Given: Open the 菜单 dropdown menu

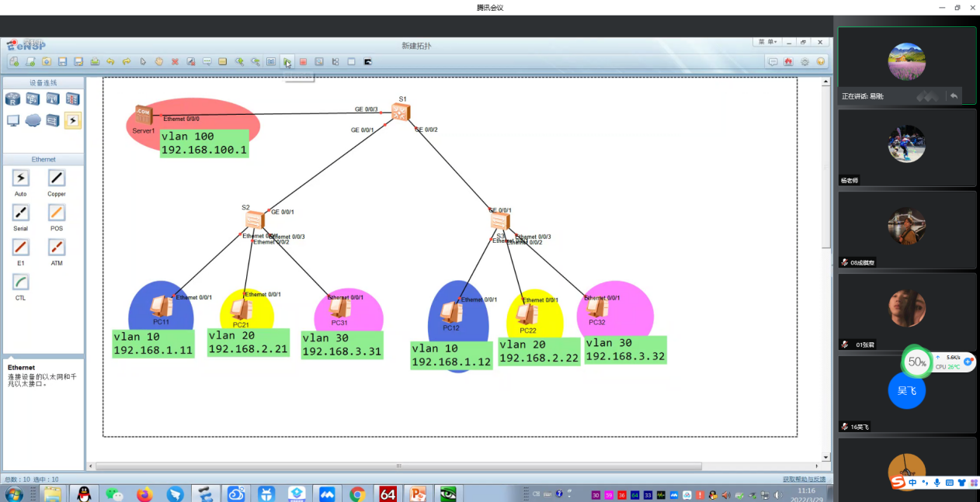Looking at the screenshot, I should click(x=767, y=42).
